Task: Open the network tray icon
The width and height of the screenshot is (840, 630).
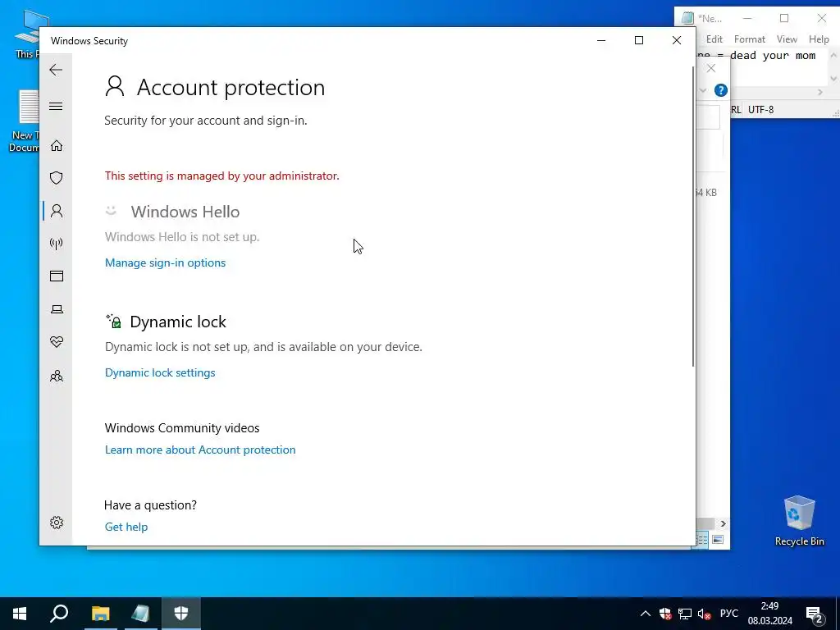Action: pyautogui.click(x=685, y=614)
